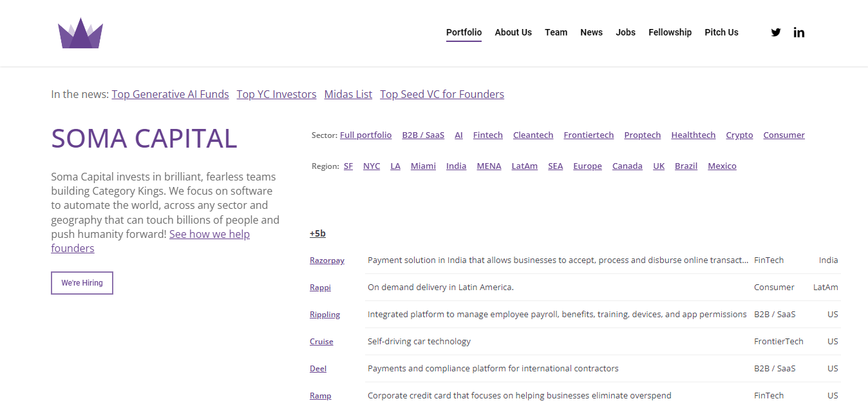Filter region by MENA
This screenshot has width=868, height=401.
489,166
